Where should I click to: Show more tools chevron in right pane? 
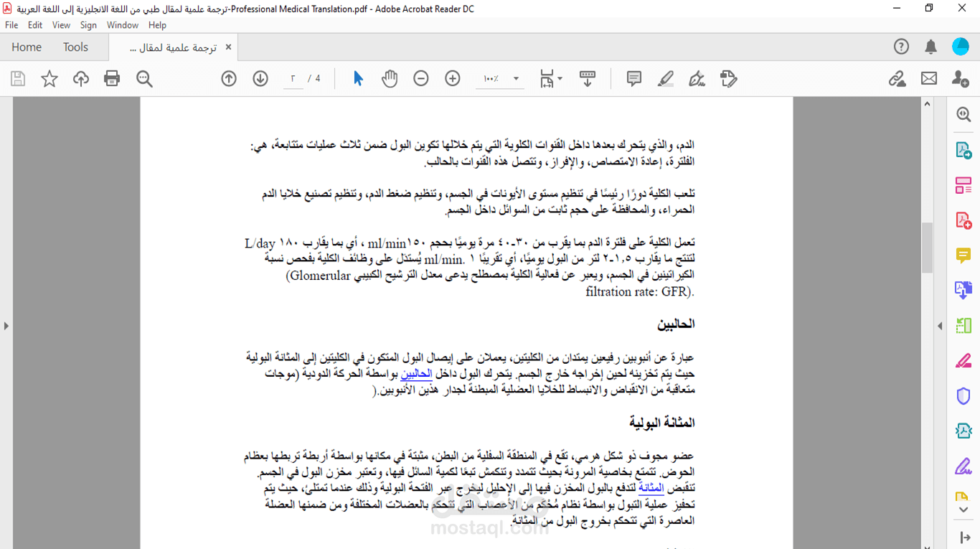pyautogui.click(x=963, y=510)
